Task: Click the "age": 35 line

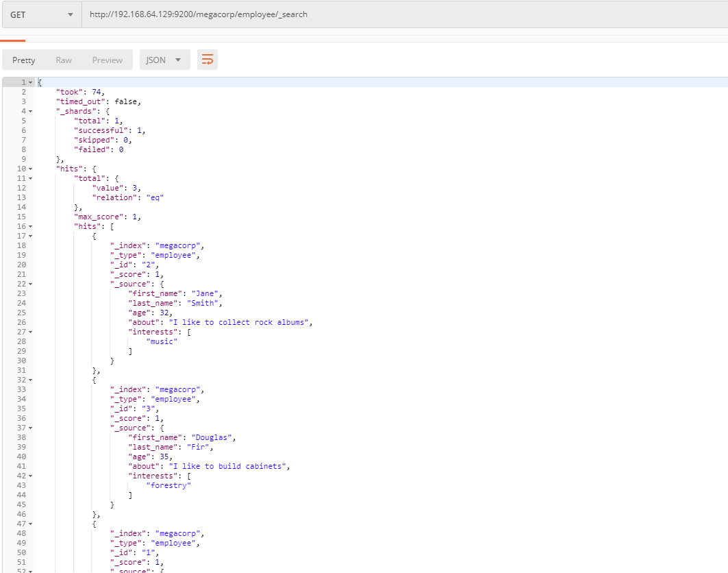Action: click(150, 456)
